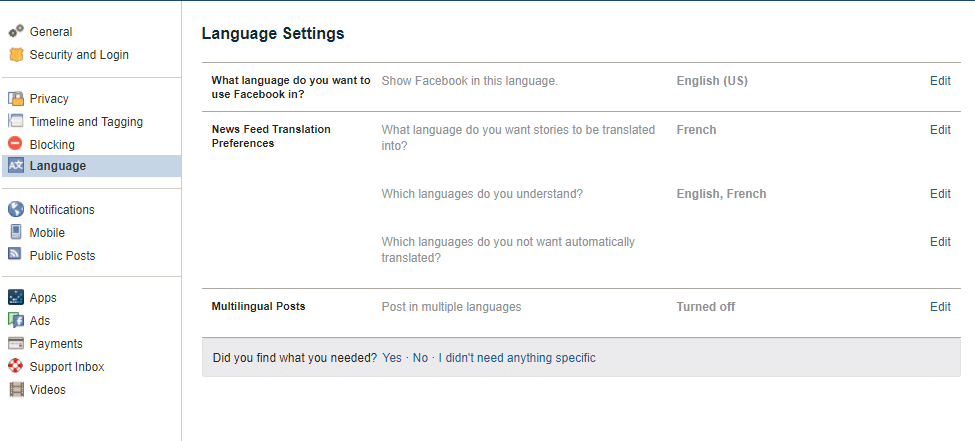Image resolution: width=975 pixels, height=441 pixels.
Task: Edit the Facebook display language (English US)
Action: click(940, 81)
